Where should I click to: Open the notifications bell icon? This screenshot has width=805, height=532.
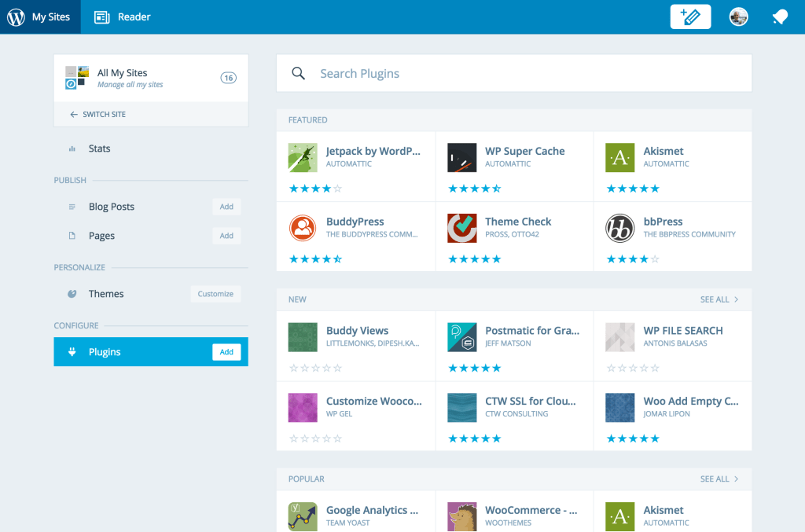pos(780,17)
